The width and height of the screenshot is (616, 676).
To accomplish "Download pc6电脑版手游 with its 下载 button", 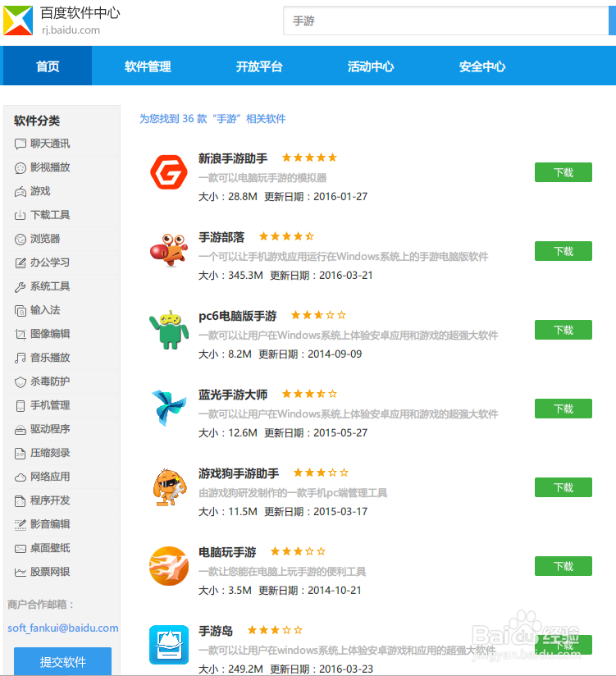I will coord(563,330).
